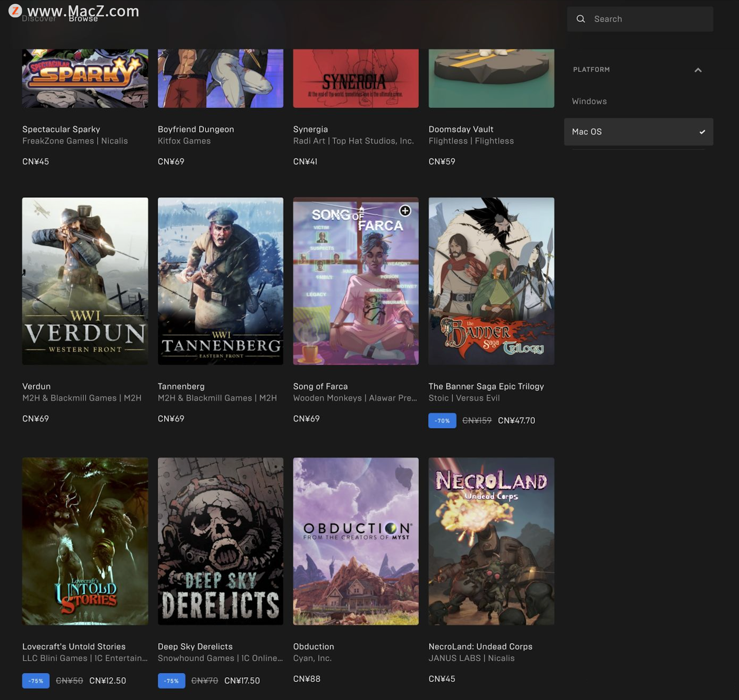Click the CN¥17.50 sale price
Image resolution: width=739 pixels, height=700 pixels.
click(242, 681)
